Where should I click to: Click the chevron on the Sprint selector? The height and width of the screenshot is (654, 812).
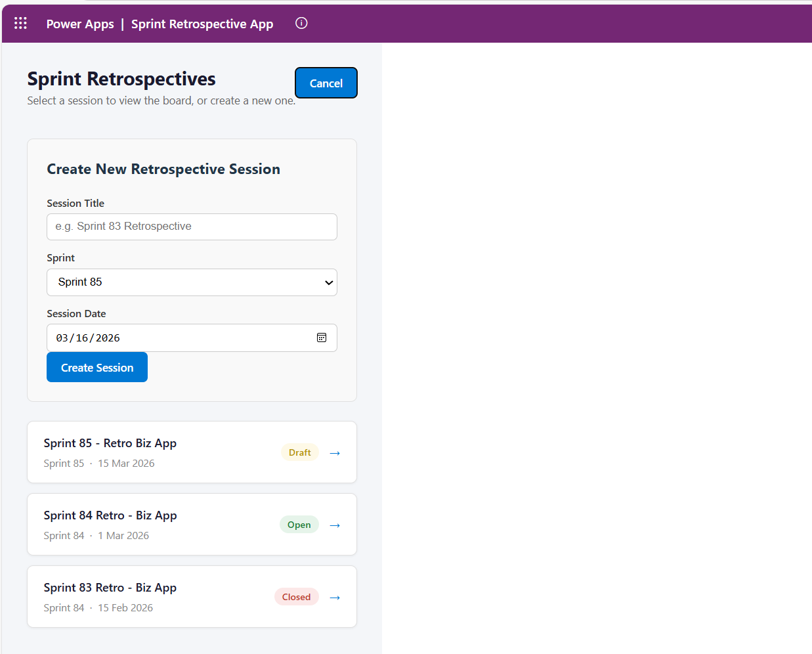coord(328,282)
